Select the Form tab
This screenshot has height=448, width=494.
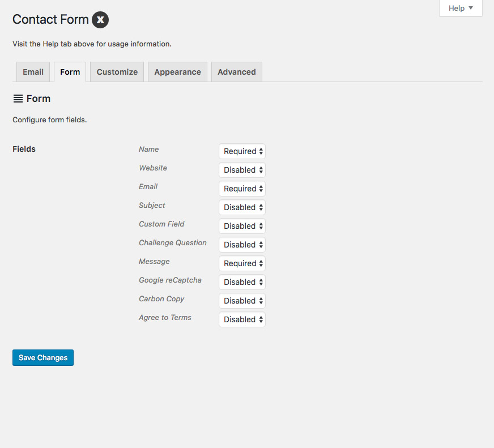coord(70,72)
